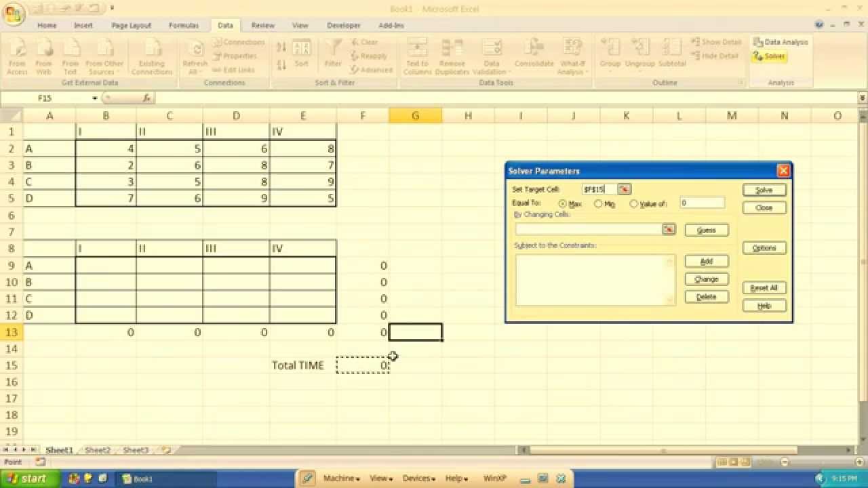Switch to the Insert tab
The width and height of the screenshot is (868, 488).
pos(83,26)
